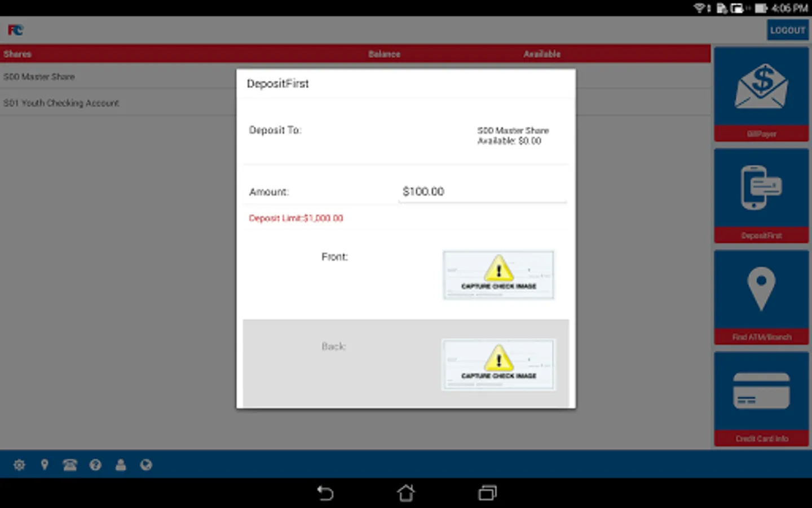
Task: Tap the location pin in bottom toolbar
Action: [x=45, y=465]
